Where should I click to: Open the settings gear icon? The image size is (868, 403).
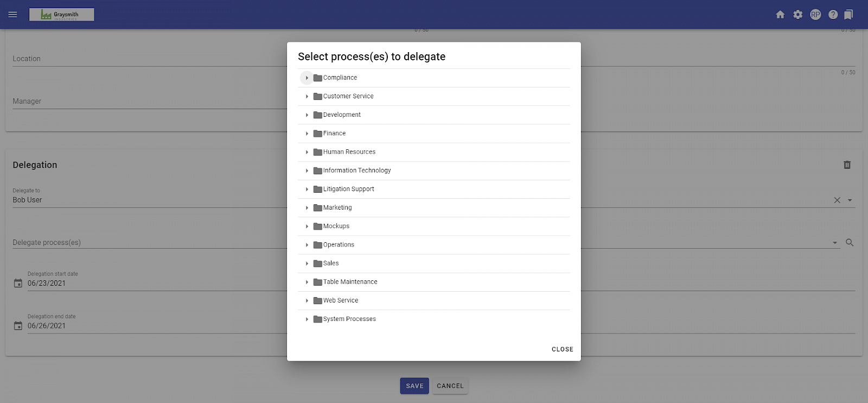coord(797,15)
